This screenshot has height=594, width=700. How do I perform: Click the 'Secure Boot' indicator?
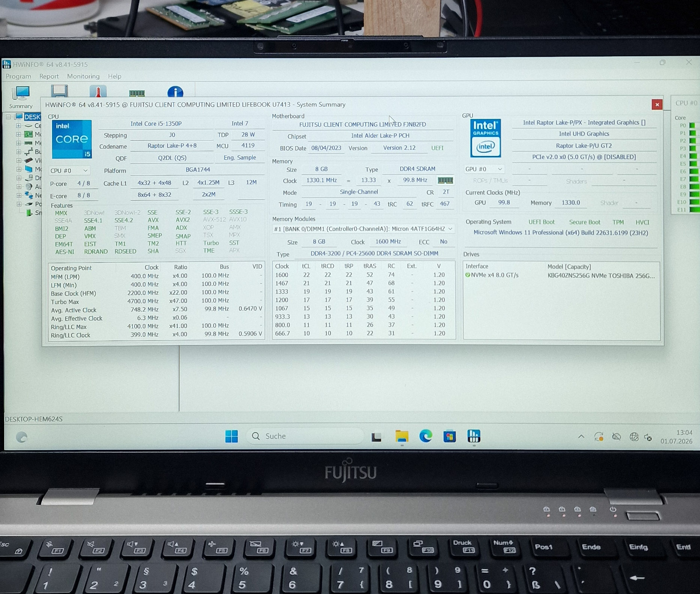point(585,222)
